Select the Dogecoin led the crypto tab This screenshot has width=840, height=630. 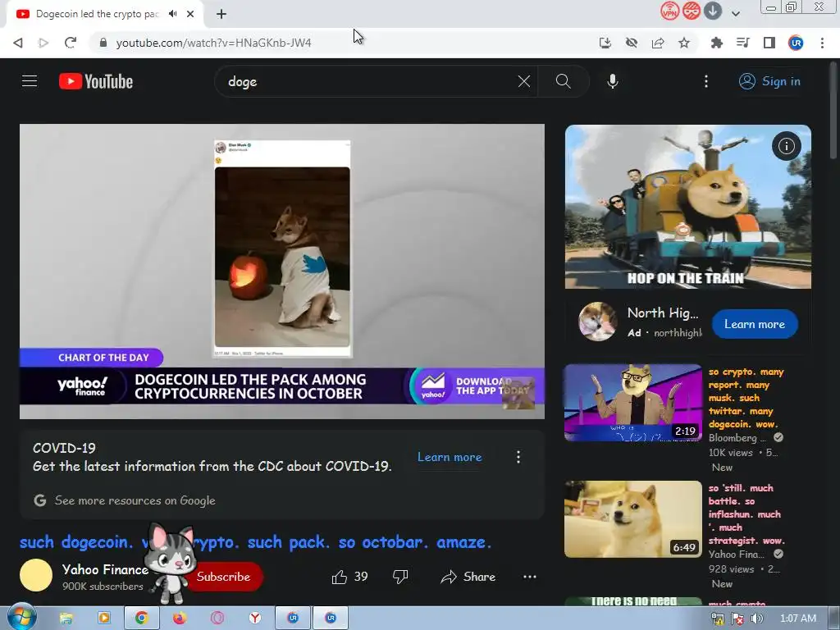coord(97,14)
